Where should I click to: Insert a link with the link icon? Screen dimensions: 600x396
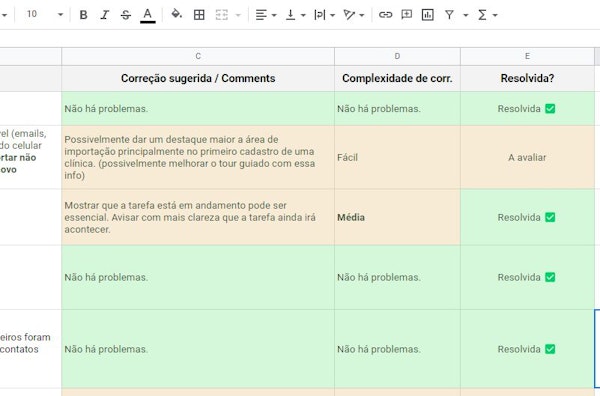pyautogui.click(x=385, y=15)
